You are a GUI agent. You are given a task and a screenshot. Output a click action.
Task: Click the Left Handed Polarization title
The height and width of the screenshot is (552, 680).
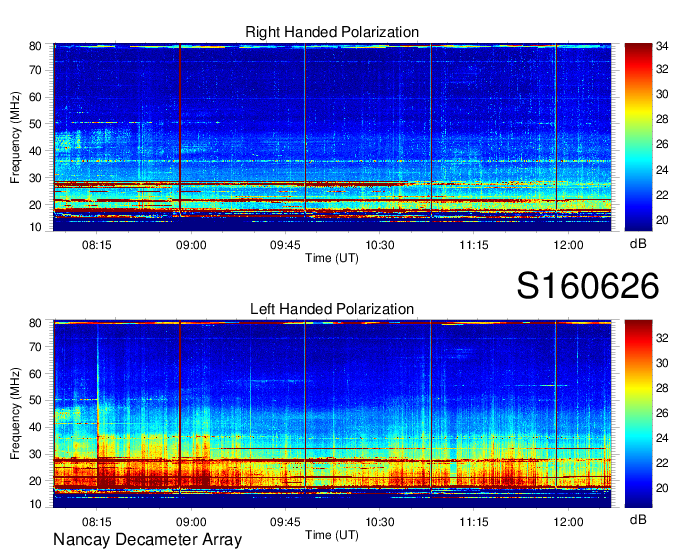coord(332,309)
